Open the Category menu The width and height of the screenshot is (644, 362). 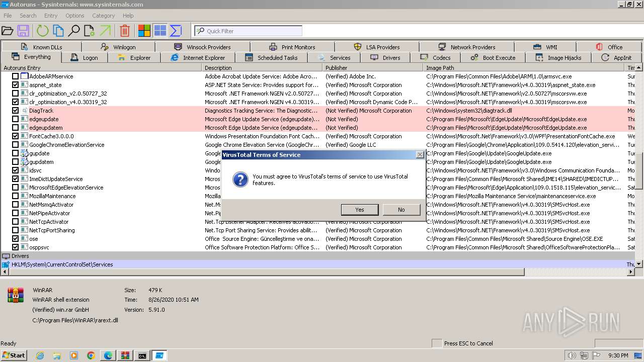pyautogui.click(x=103, y=16)
